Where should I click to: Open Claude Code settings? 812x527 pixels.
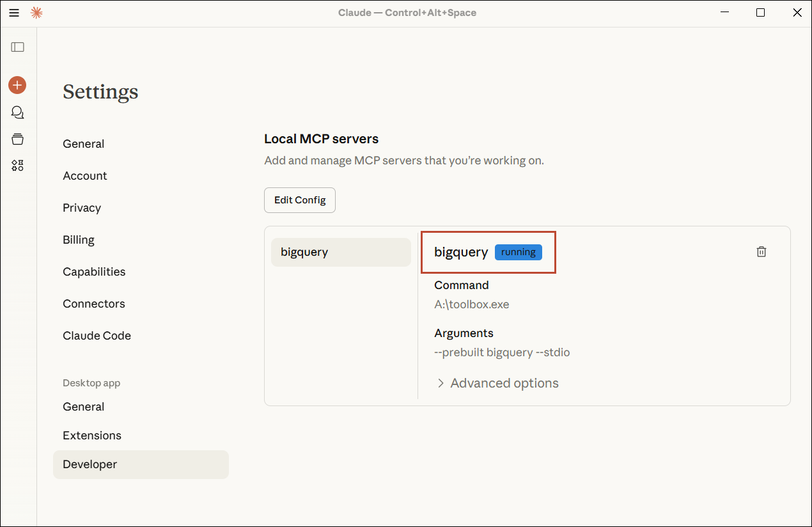(x=97, y=336)
